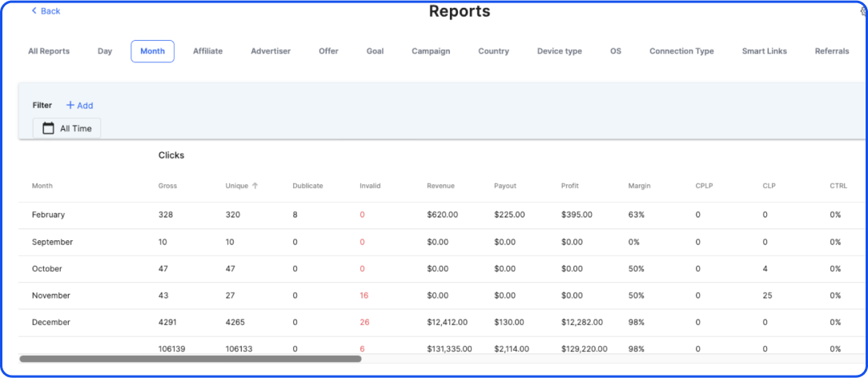Image resolution: width=868 pixels, height=378 pixels.
Task: Click the Back link
Action: [x=50, y=11]
